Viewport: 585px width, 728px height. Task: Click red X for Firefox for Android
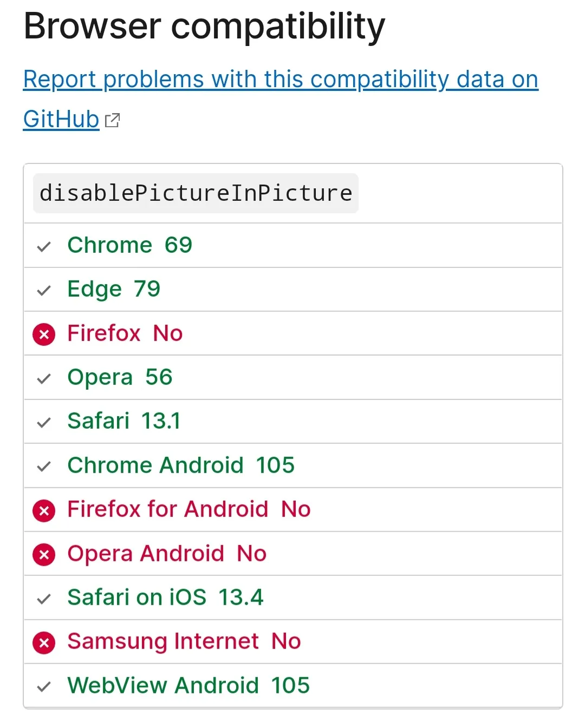pos(44,510)
